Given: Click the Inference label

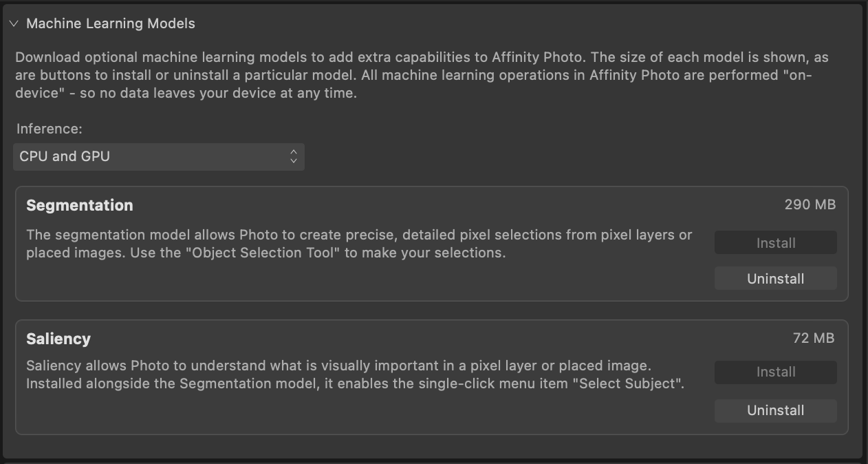Looking at the screenshot, I should (x=49, y=129).
